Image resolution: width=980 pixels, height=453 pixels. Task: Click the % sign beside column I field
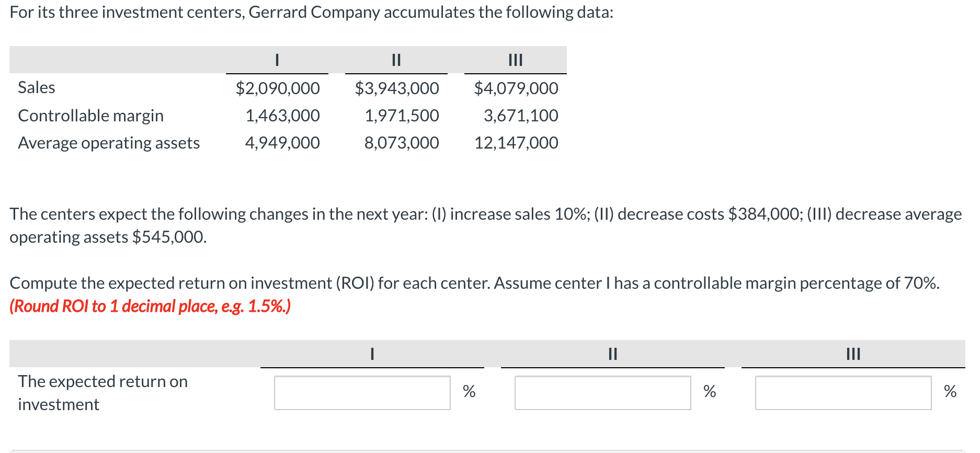468,391
